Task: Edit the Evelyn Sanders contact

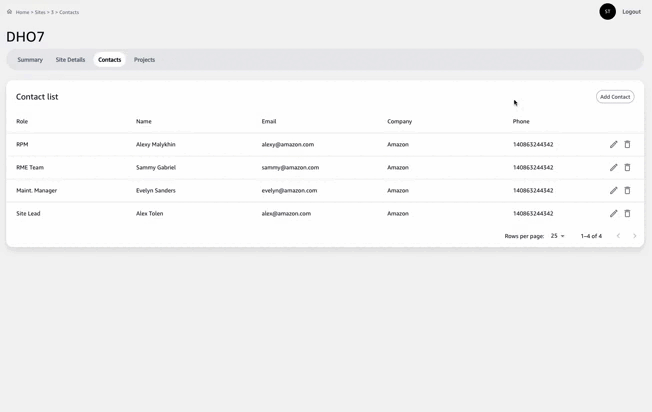Action: pyautogui.click(x=614, y=191)
